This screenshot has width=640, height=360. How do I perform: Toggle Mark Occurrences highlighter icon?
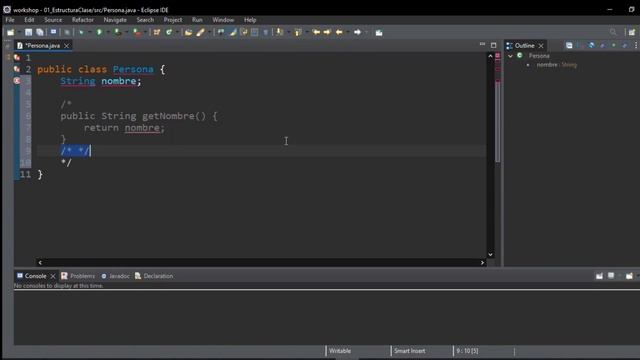tap(233, 32)
